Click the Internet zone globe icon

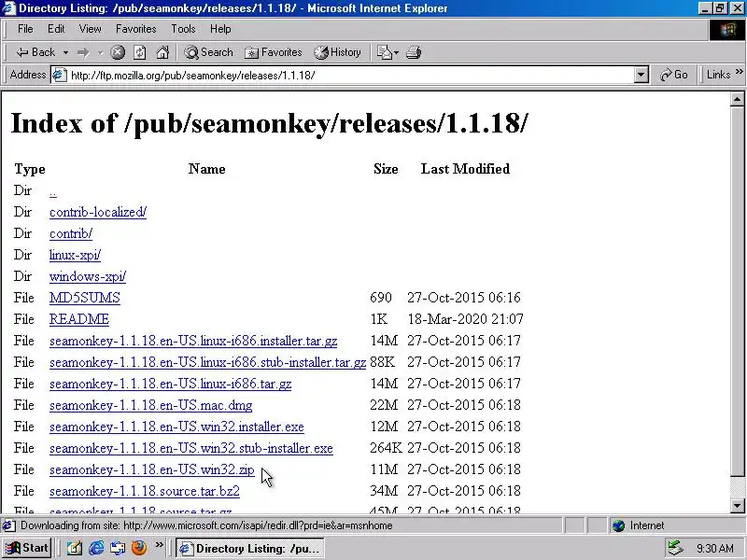(x=618, y=525)
